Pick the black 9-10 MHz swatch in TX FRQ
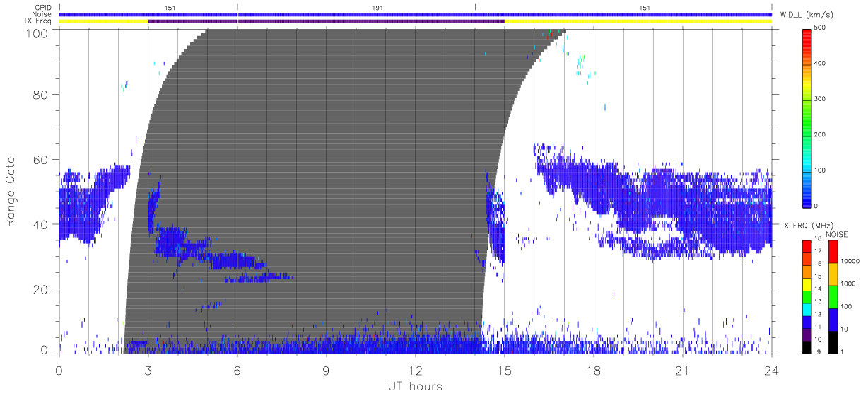This screenshot has height=401, width=868. [x=807, y=347]
